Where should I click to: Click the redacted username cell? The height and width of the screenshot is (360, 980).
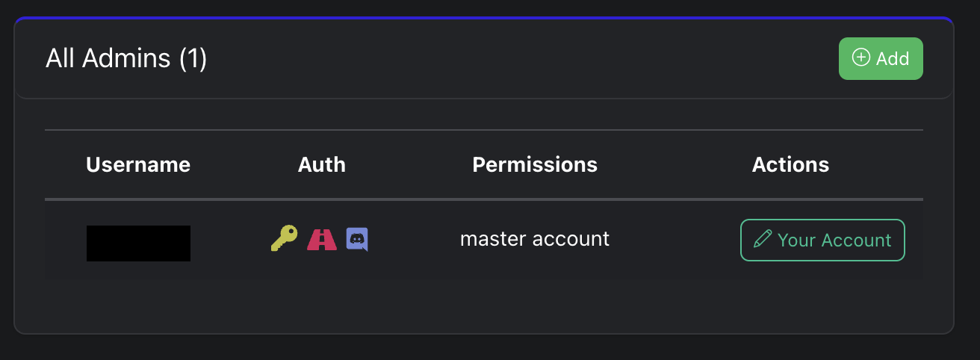coord(138,243)
